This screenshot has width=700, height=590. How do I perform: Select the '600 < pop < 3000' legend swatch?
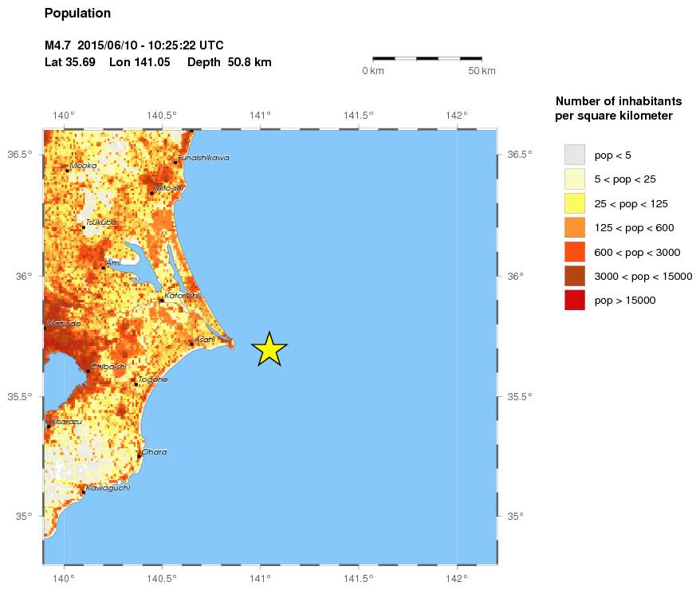coord(574,252)
